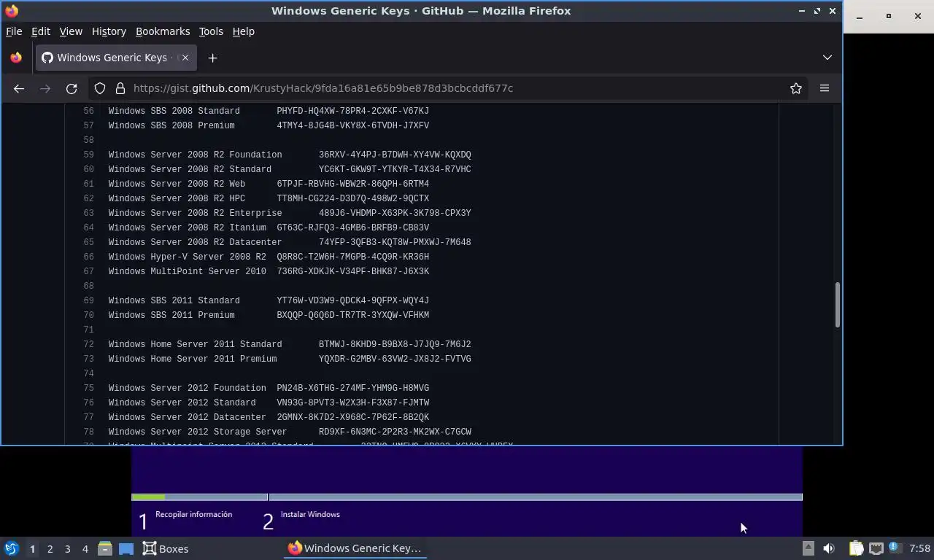Open the clipboard manager tray icon
The width and height of the screenshot is (934, 560).
pos(856,548)
